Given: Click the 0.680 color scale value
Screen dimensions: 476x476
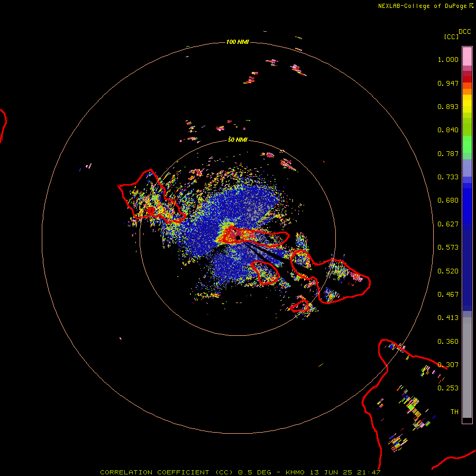Looking at the screenshot, I should tap(448, 200).
